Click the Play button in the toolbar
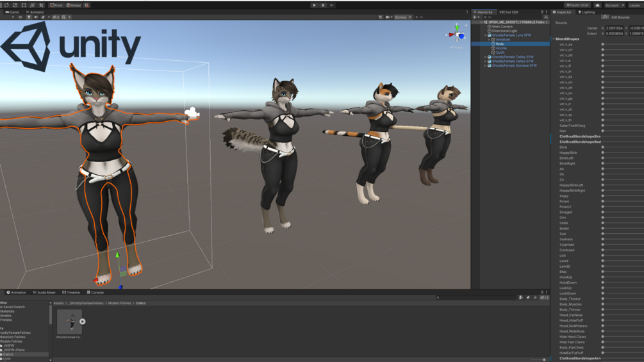 click(314, 5)
